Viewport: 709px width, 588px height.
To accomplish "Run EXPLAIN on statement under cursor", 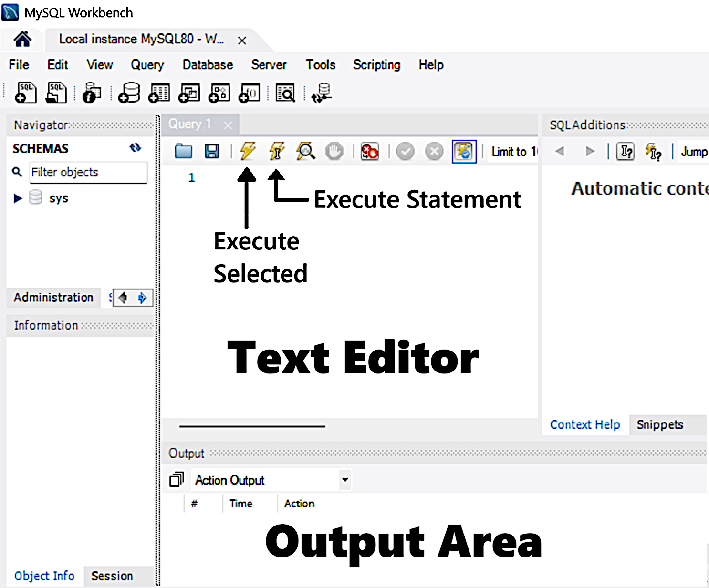I will pyautogui.click(x=305, y=151).
